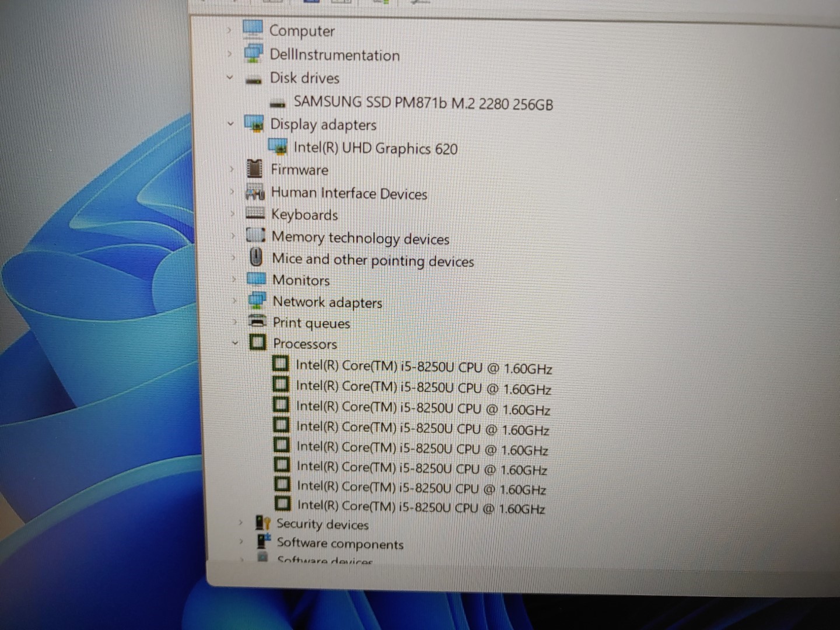Click the Software components icon
The image size is (840, 630).
tap(264, 541)
